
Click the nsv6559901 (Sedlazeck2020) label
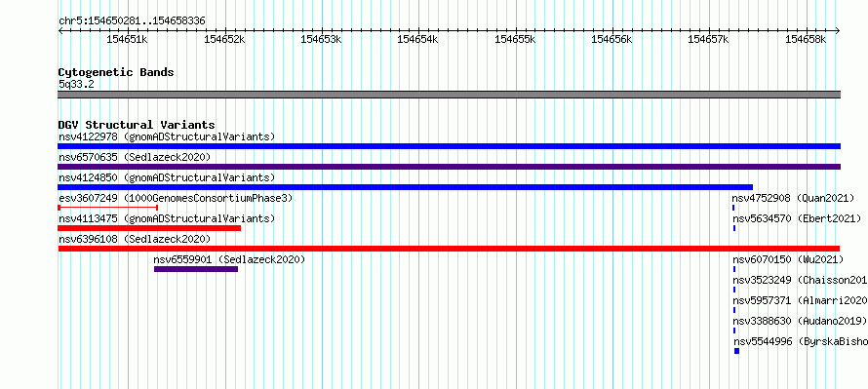pos(229,259)
